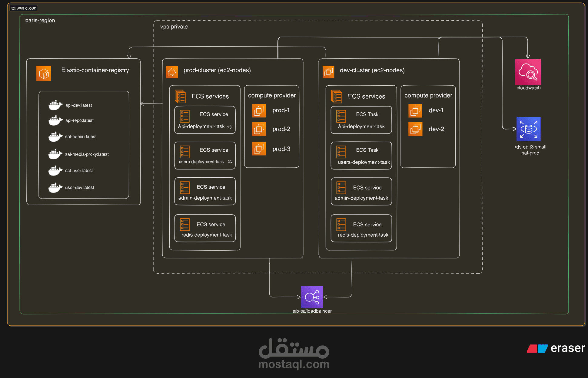Viewport: 588px width, 378px height.
Task: Select the redis-deployment-task service box in dev-cluster
Action: coord(361,228)
